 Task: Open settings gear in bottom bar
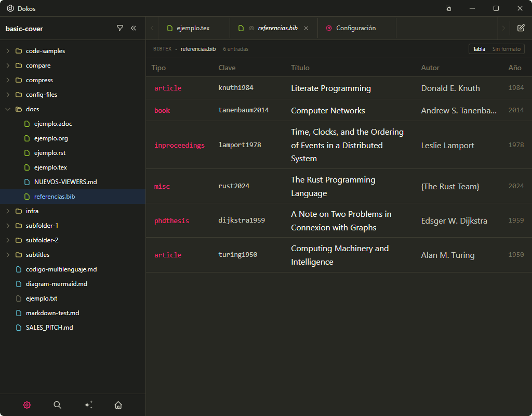click(x=27, y=405)
